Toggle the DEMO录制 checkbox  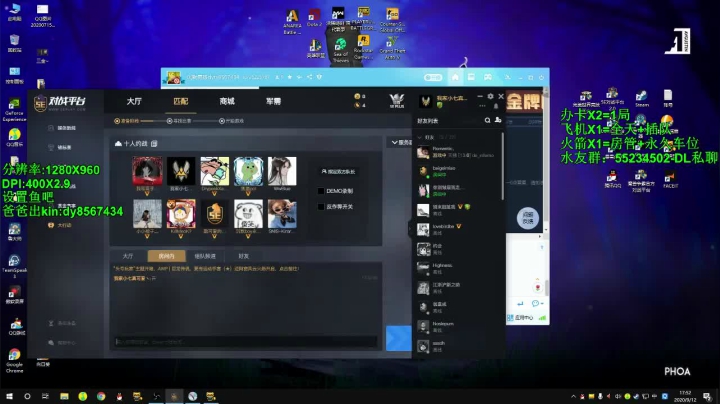321,191
